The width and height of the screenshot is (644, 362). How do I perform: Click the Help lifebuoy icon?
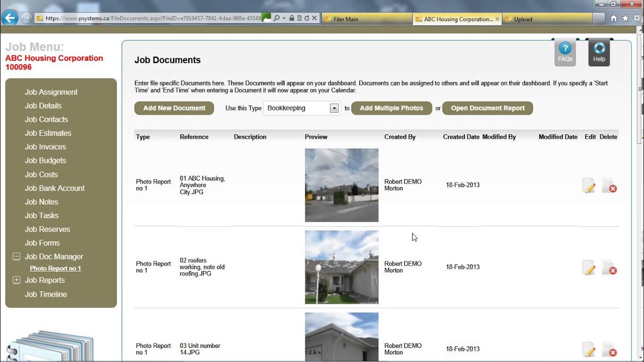pyautogui.click(x=599, y=52)
